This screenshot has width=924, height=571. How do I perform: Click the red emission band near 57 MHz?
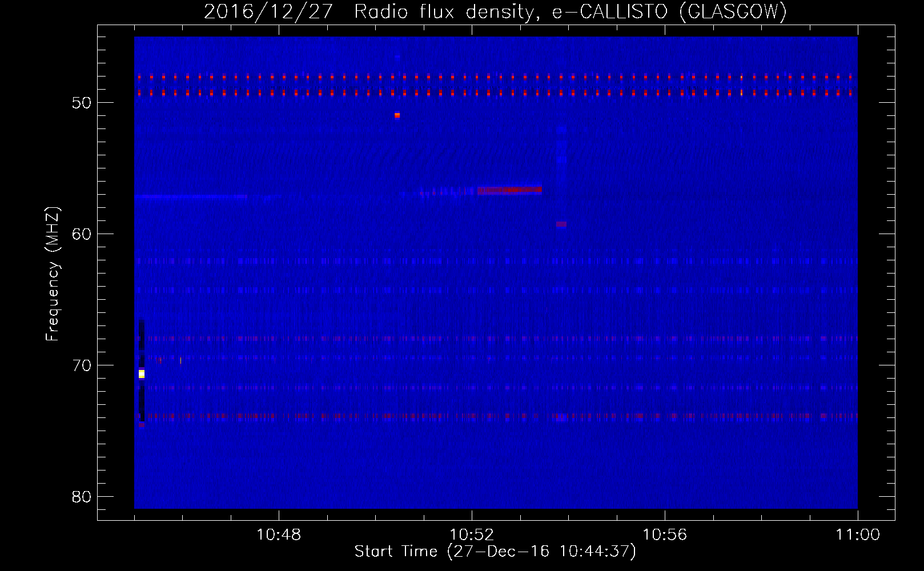coord(510,190)
